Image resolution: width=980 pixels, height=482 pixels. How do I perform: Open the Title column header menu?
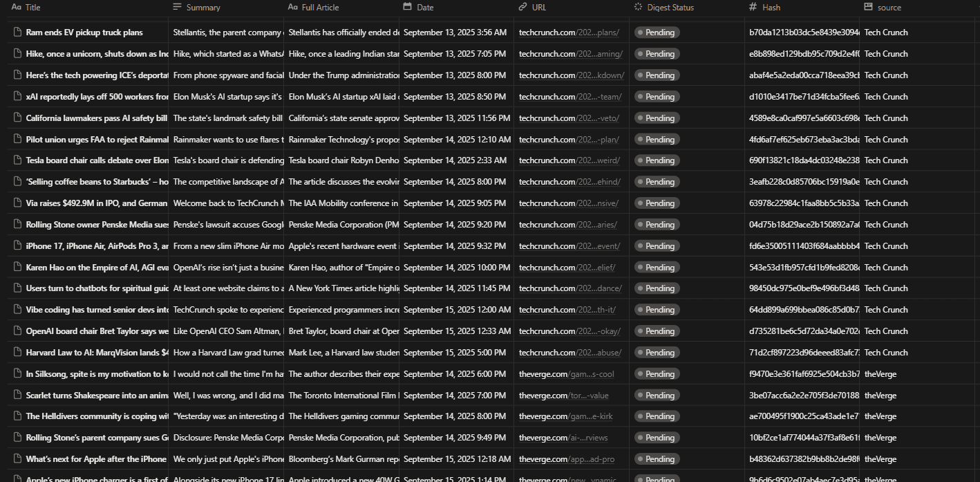32,7
